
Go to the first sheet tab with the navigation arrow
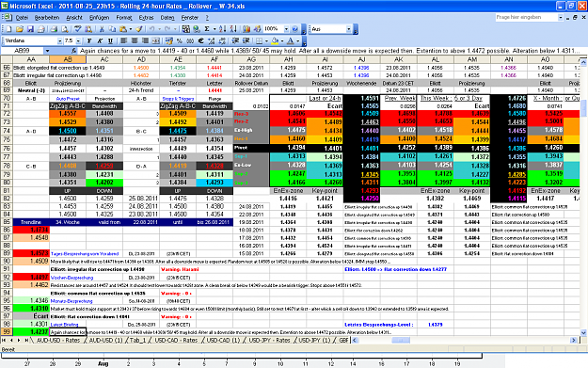[x=4, y=341]
